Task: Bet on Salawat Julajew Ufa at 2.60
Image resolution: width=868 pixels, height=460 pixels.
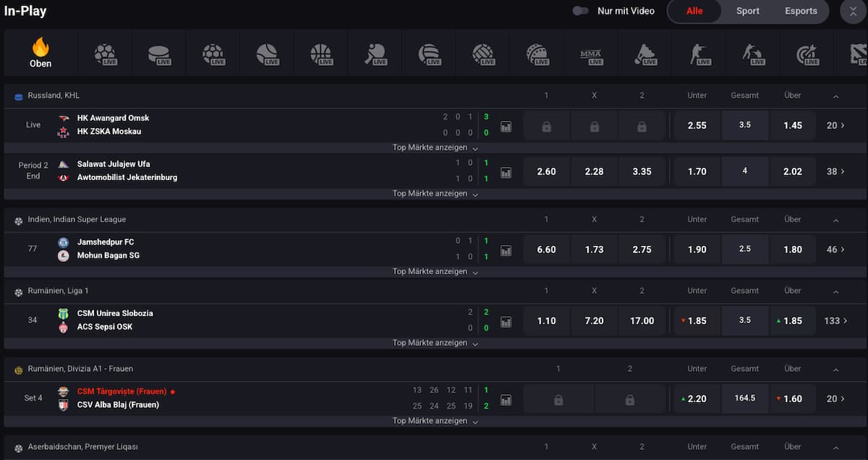Action: pos(546,171)
